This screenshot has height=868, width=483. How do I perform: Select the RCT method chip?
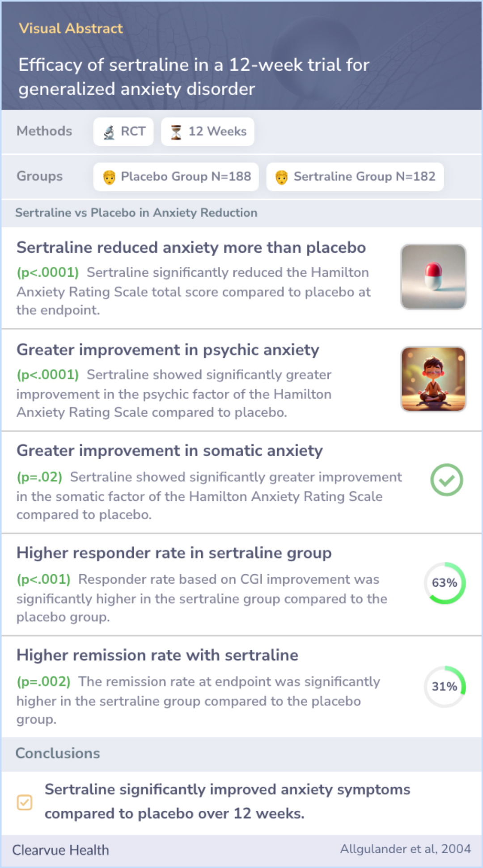coord(123,132)
